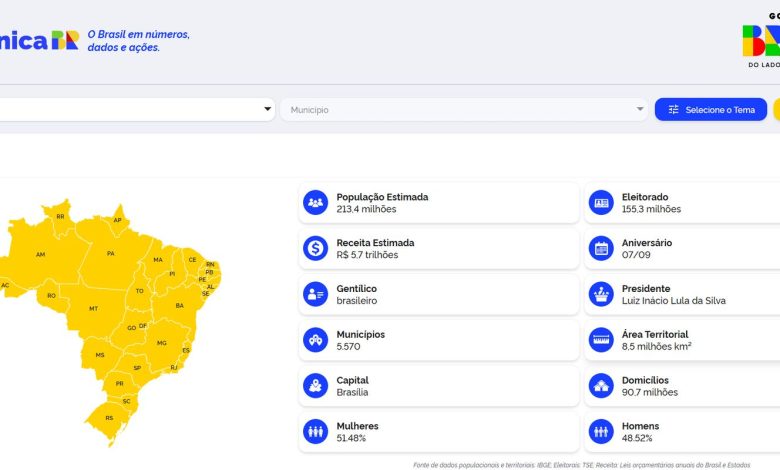Select Maranhão (MA) on the map
Screen dimensions: 780x470
[158, 260]
